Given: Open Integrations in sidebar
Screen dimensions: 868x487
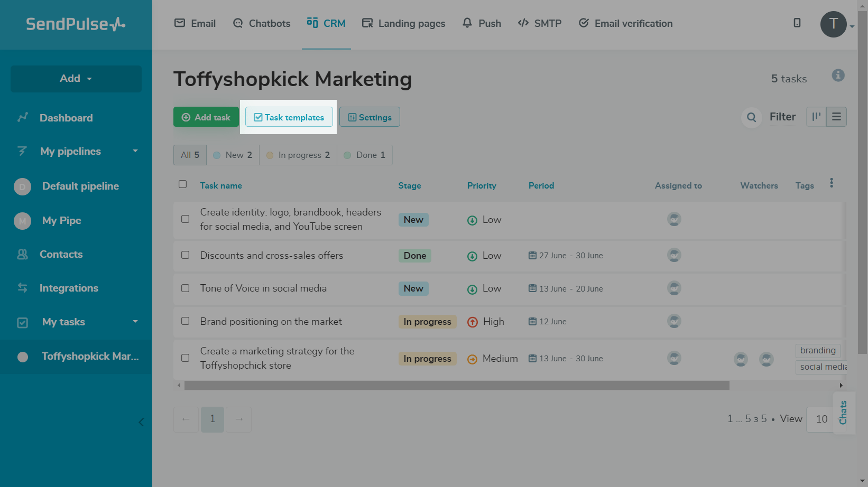Looking at the screenshot, I should [x=69, y=288].
